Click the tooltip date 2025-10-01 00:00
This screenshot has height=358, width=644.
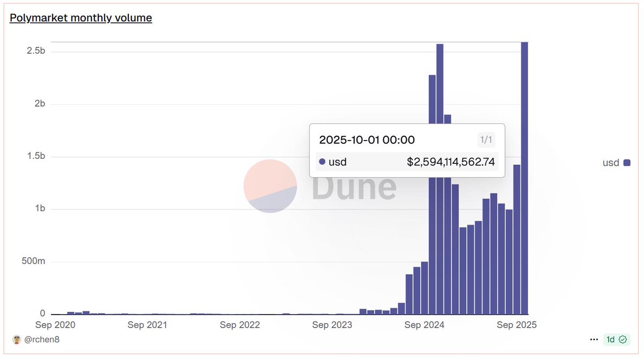pos(367,140)
